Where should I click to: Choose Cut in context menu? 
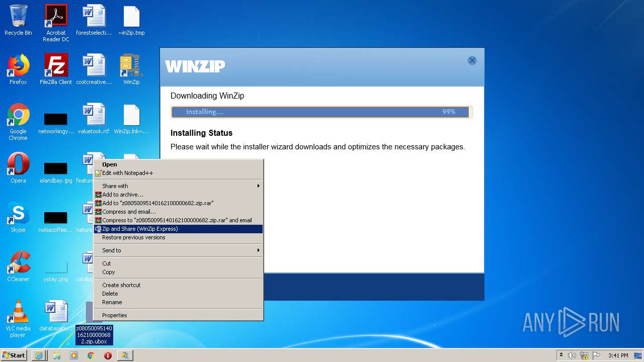tap(179, 263)
